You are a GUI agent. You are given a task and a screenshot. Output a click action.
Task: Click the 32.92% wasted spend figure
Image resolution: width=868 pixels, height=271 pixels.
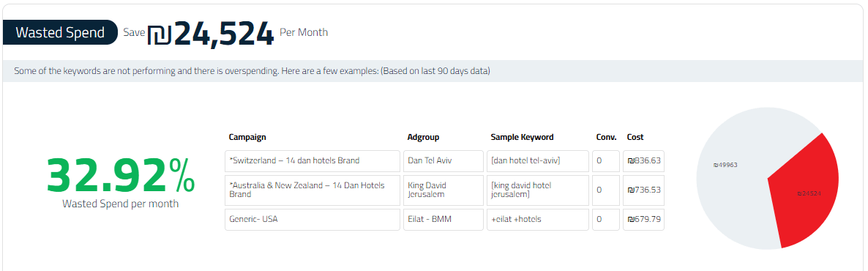click(x=121, y=176)
